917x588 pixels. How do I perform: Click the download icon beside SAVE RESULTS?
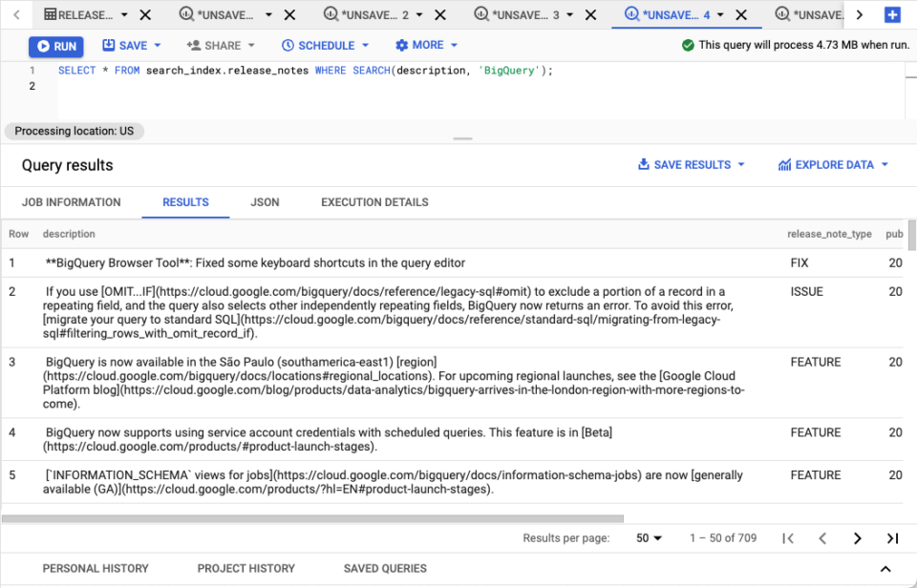[642, 164]
